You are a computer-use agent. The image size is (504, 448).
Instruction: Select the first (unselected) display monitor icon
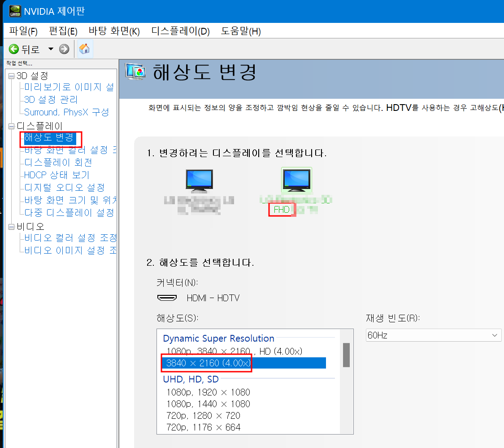(x=199, y=180)
